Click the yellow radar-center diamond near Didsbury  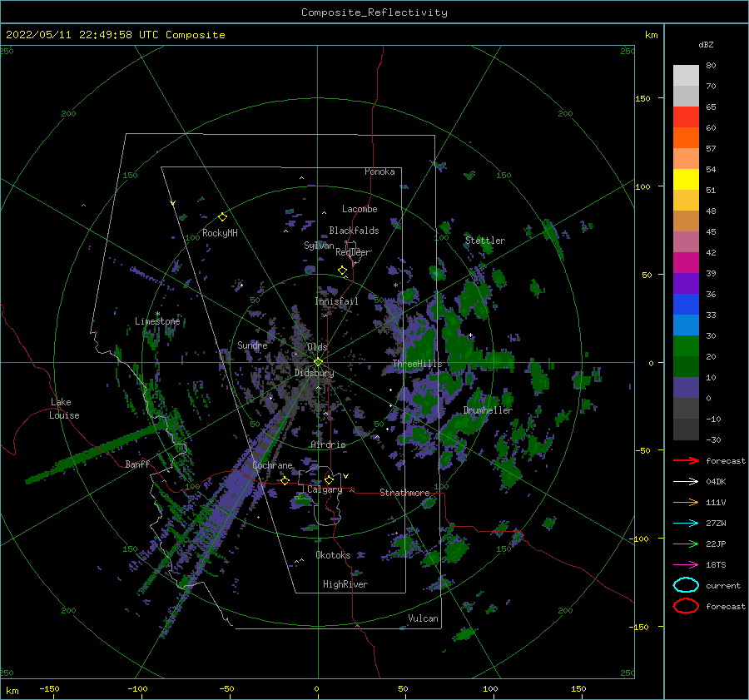click(x=318, y=362)
